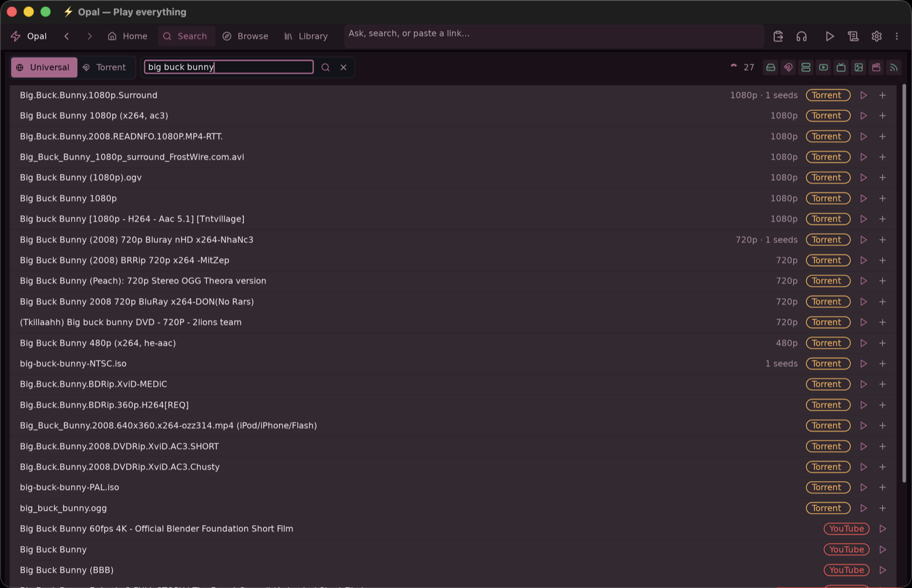
Task: Play big_buck_bunny.ogg
Action: coord(864,508)
